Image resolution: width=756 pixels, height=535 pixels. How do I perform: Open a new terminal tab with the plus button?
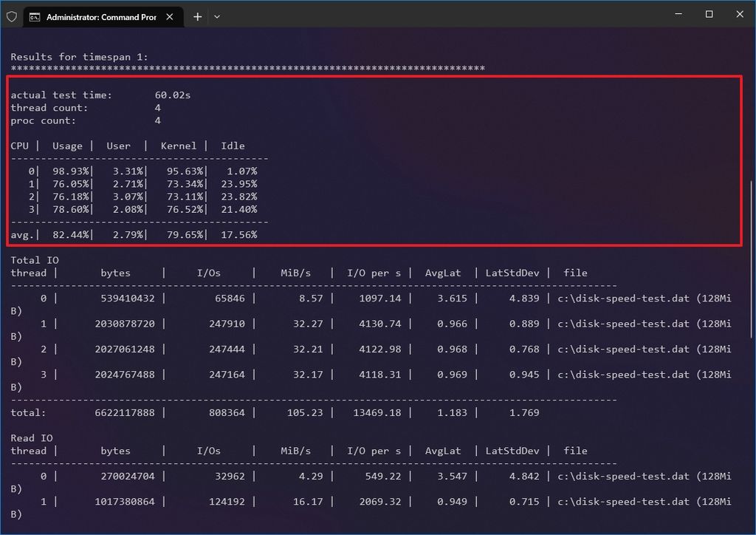pyautogui.click(x=198, y=17)
